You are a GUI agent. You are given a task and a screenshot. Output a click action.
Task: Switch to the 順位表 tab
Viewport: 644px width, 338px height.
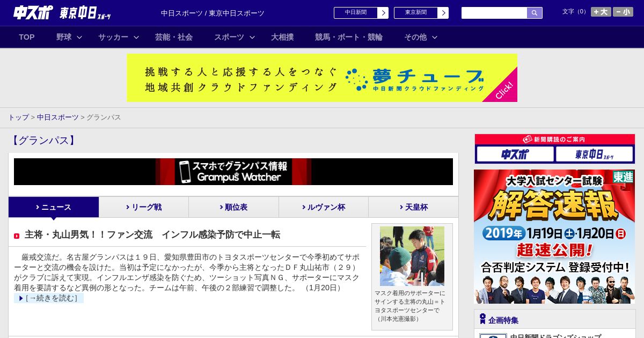coord(233,207)
